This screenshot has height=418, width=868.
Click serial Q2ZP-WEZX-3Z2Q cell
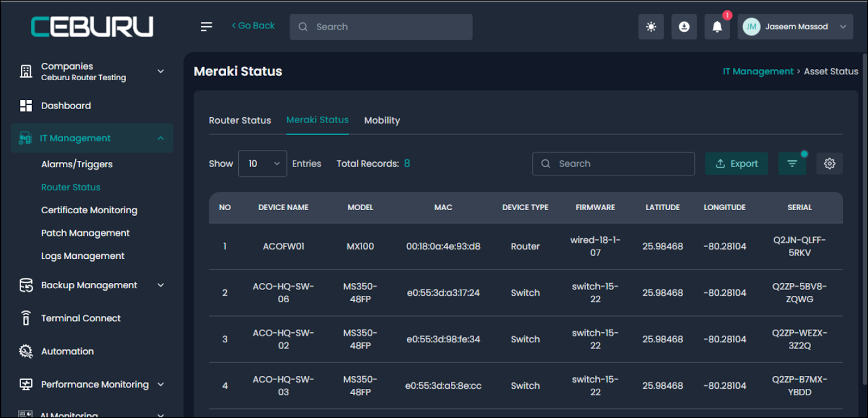(800, 339)
